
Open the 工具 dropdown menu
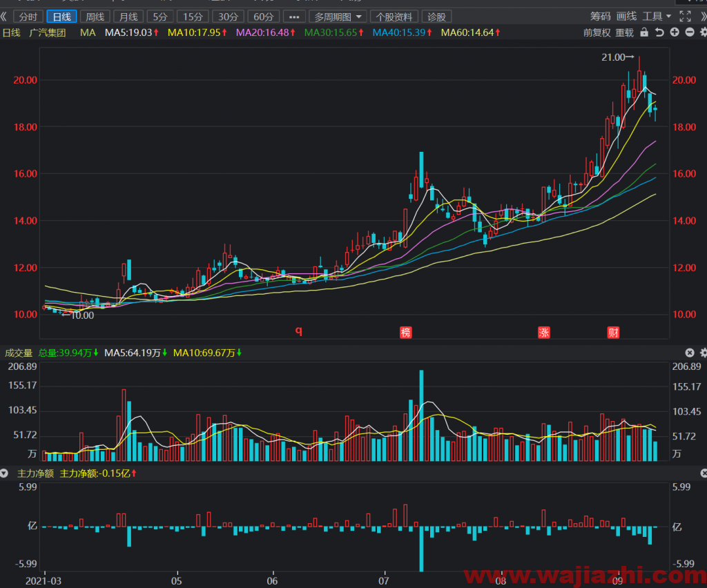[657, 17]
